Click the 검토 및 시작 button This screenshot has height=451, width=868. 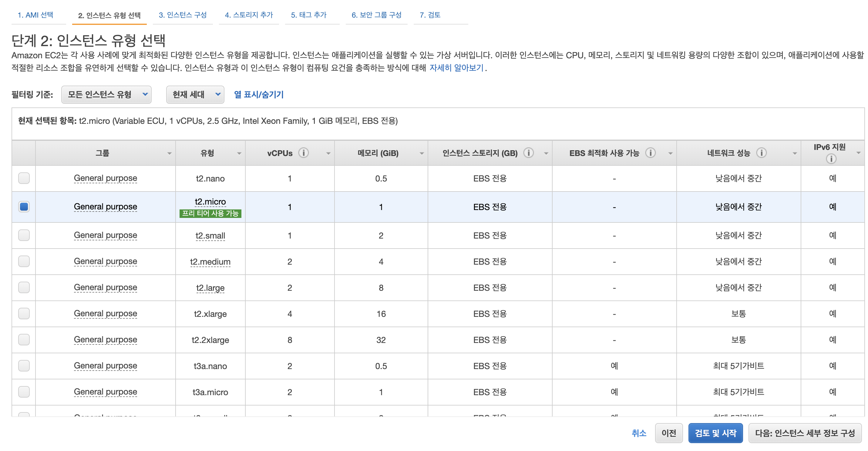pos(715,433)
